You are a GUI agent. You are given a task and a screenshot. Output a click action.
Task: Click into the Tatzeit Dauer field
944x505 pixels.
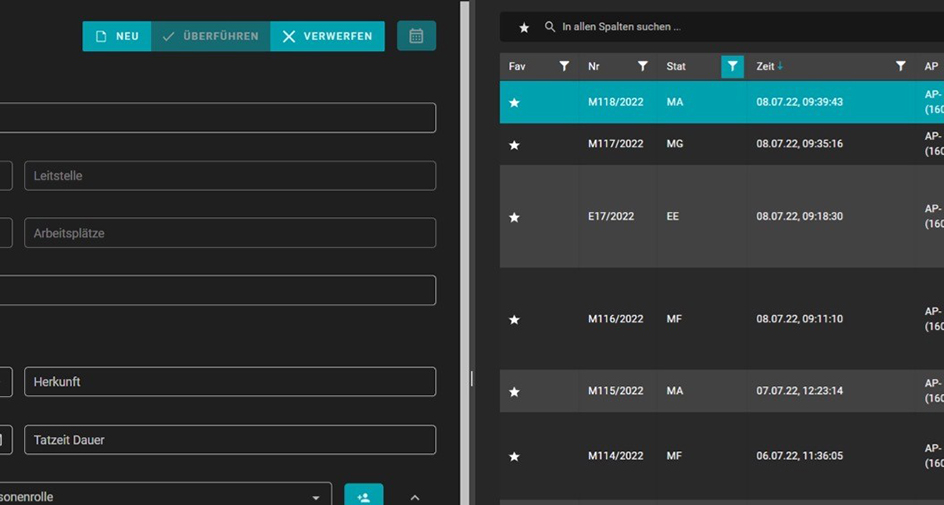tap(230, 440)
